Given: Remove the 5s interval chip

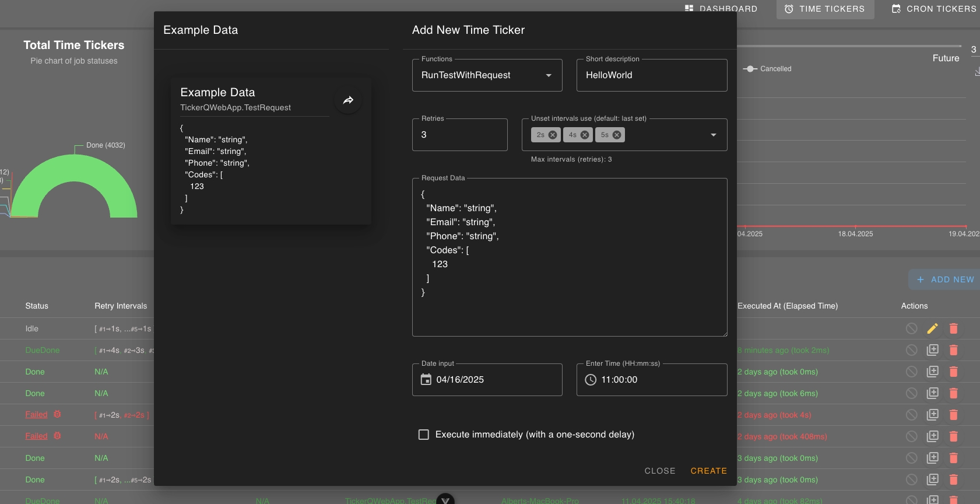Looking at the screenshot, I should click(617, 135).
